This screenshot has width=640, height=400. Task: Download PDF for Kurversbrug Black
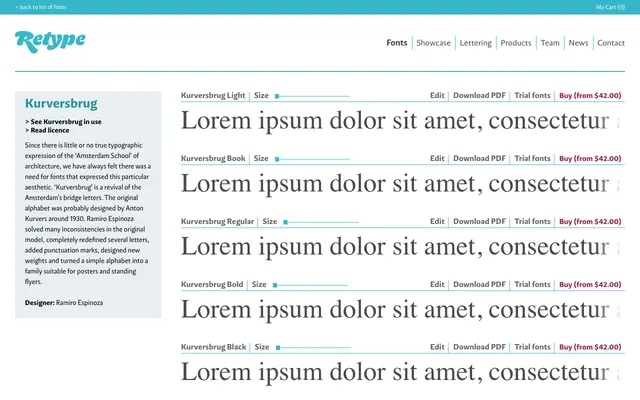pyautogui.click(x=480, y=347)
